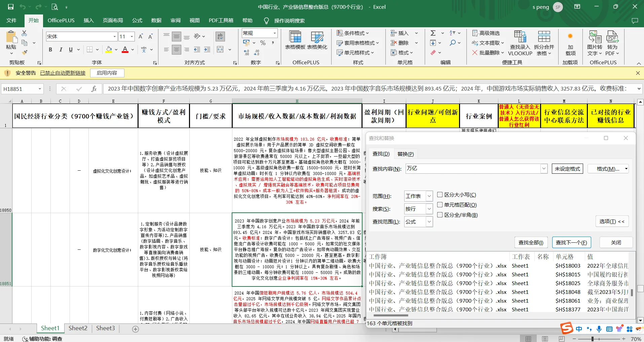Click the Format Painter brush icon

tap(24, 52)
